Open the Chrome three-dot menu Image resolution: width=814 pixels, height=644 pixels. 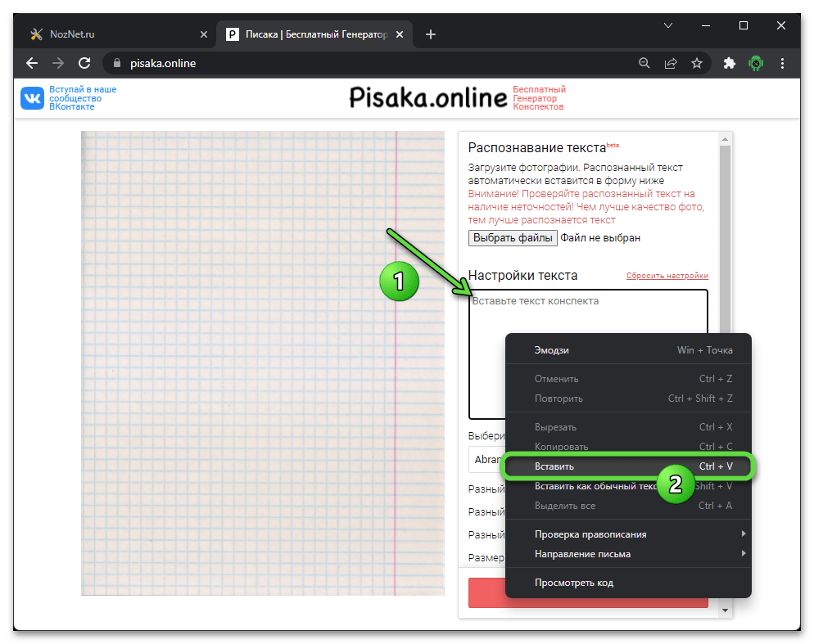tap(782, 63)
